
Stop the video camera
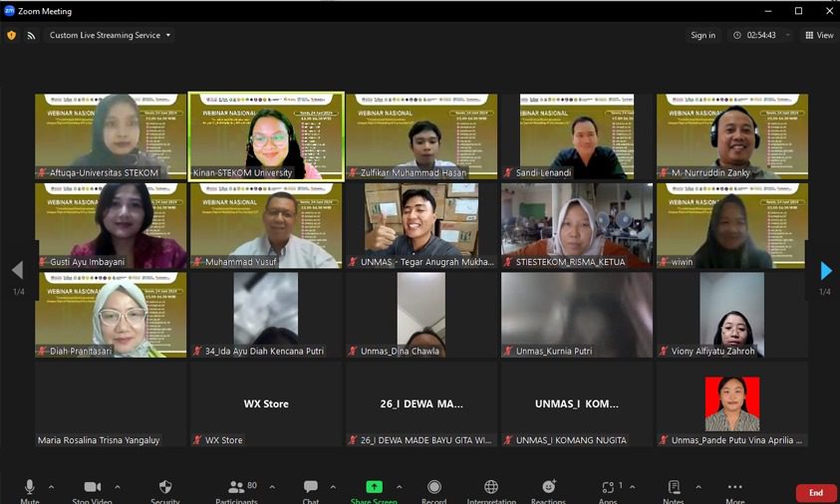(x=93, y=487)
